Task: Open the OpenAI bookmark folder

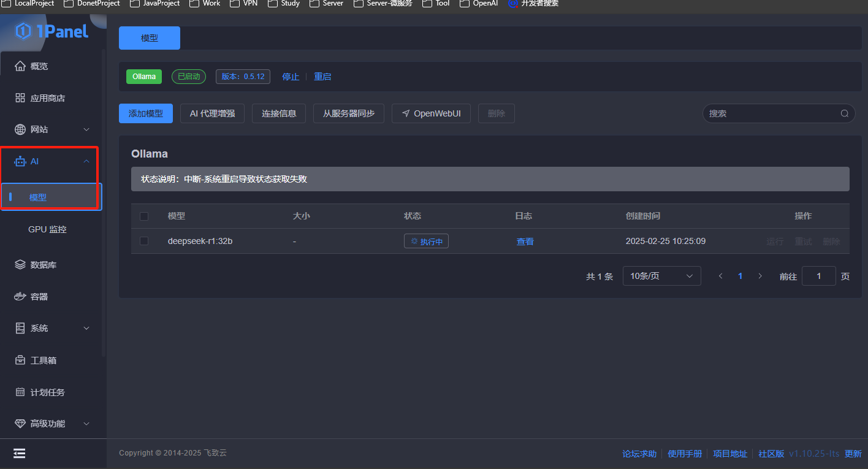Action: coord(480,3)
